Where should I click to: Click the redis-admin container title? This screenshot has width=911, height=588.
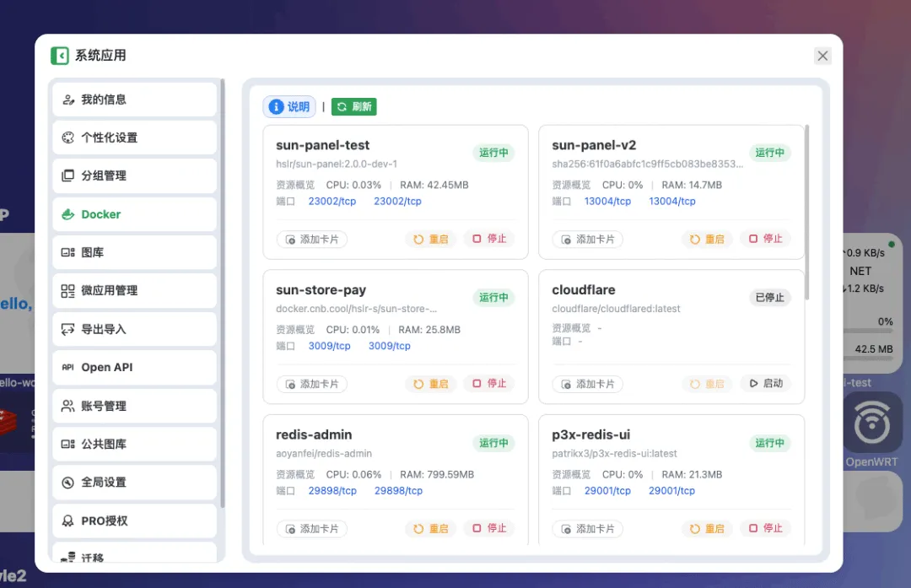click(x=314, y=434)
